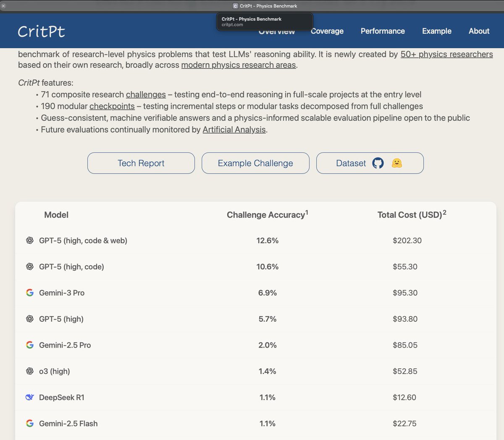Screen dimensions: 504x440
Task: Select the 'Gemini-2.5 Pro' model name
Action: pos(65,345)
